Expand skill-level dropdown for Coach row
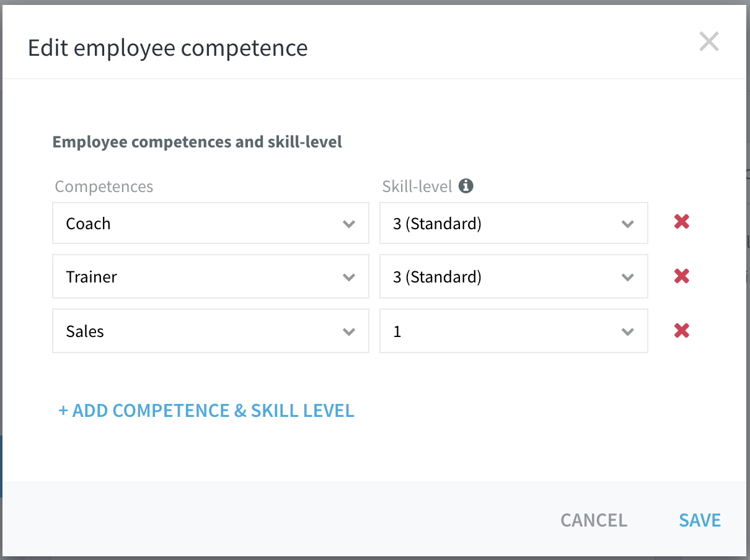The height and width of the screenshot is (560, 750). tap(514, 223)
